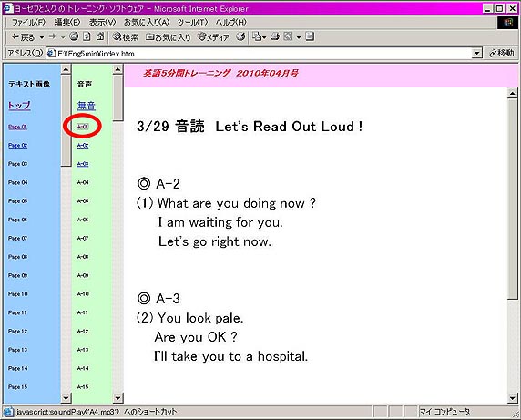Click text frame scrollbar down arrow
This screenshot has width=521, height=420.
[66, 398]
